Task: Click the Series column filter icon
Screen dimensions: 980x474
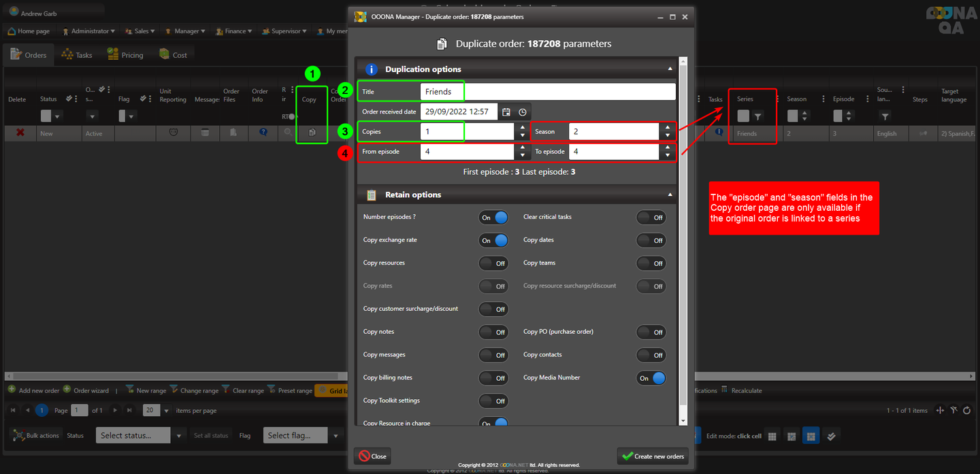Action: click(x=758, y=116)
